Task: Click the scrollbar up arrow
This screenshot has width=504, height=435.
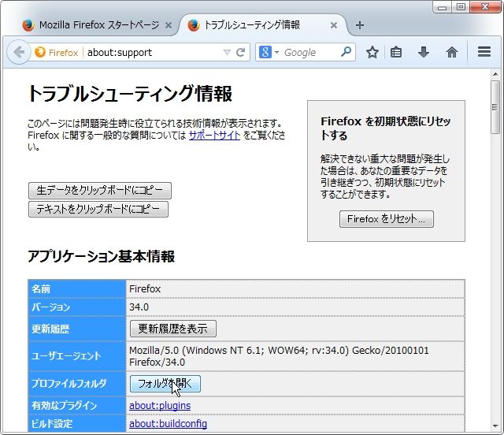Action: click(495, 74)
